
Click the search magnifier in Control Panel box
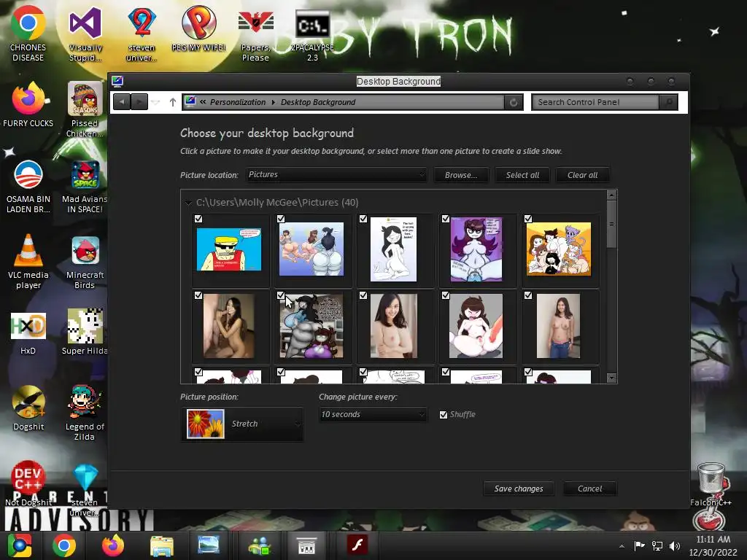pos(669,102)
